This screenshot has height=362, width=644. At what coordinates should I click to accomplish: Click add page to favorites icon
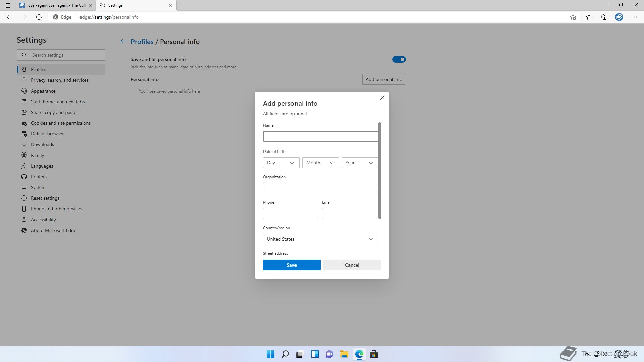click(573, 17)
